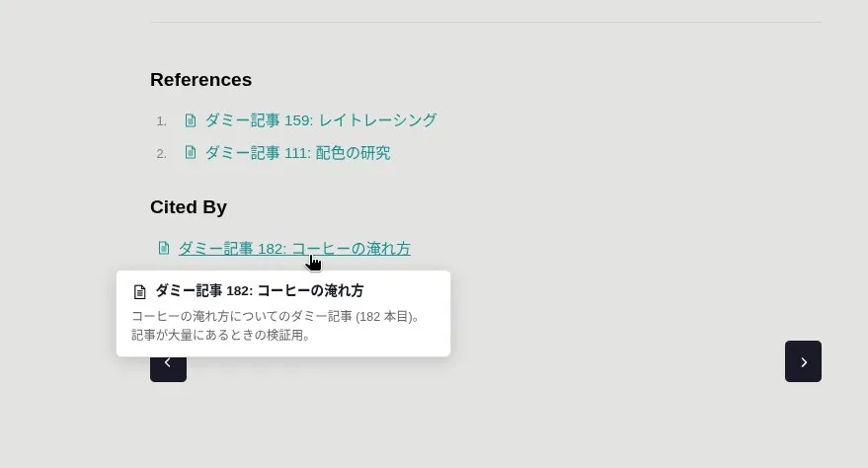Image resolution: width=868 pixels, height=468 pixels.
Task: Go to next article with right chevron
Action: [803, 361]
